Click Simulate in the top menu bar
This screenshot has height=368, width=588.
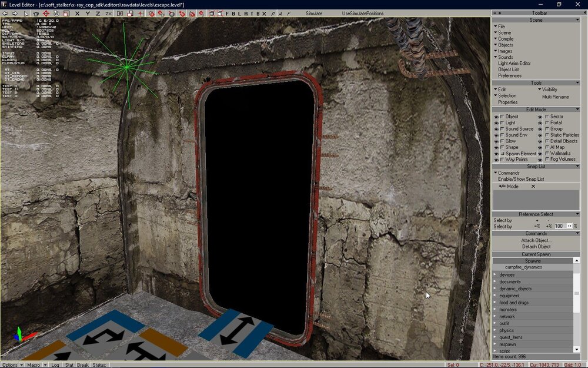(x=314, y=13)
